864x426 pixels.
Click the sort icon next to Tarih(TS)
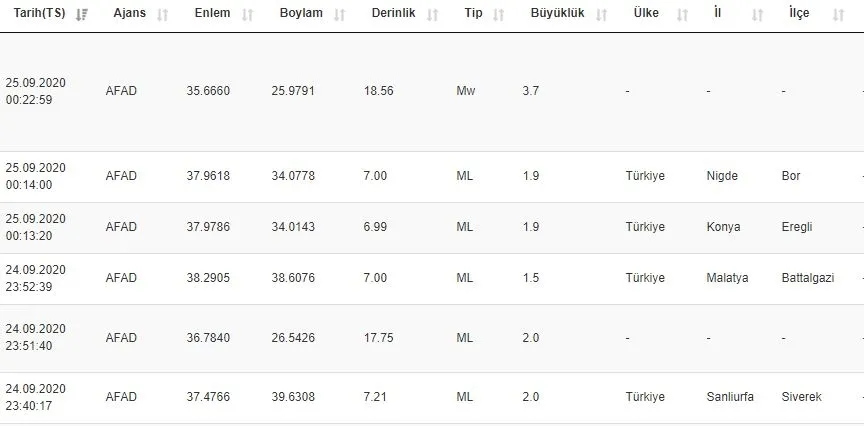pos(82,15)
